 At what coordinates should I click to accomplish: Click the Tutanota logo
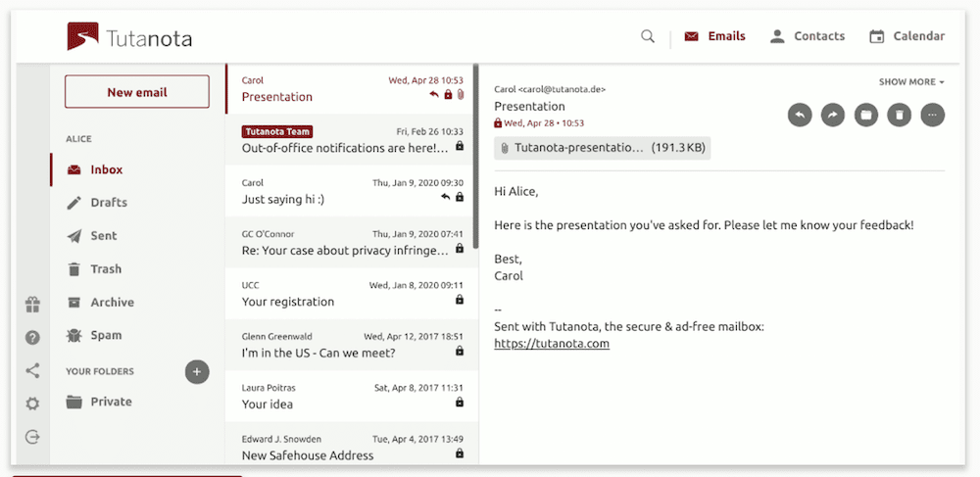click(x=129, y=37)
